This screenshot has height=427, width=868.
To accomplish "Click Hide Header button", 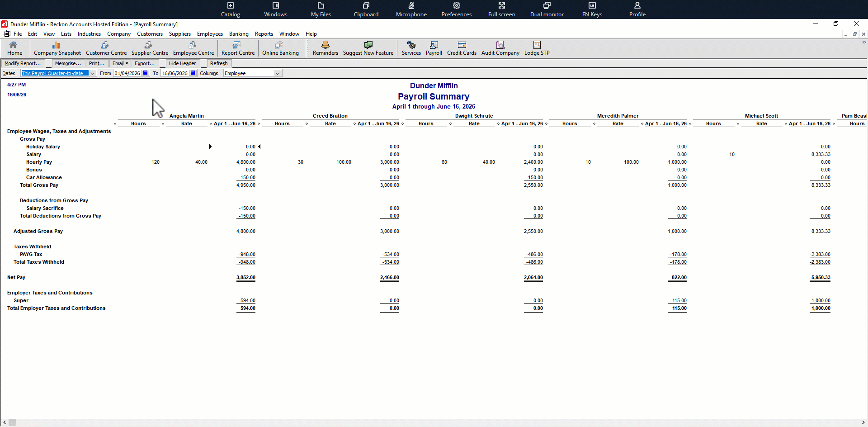I will click(182, 63).
